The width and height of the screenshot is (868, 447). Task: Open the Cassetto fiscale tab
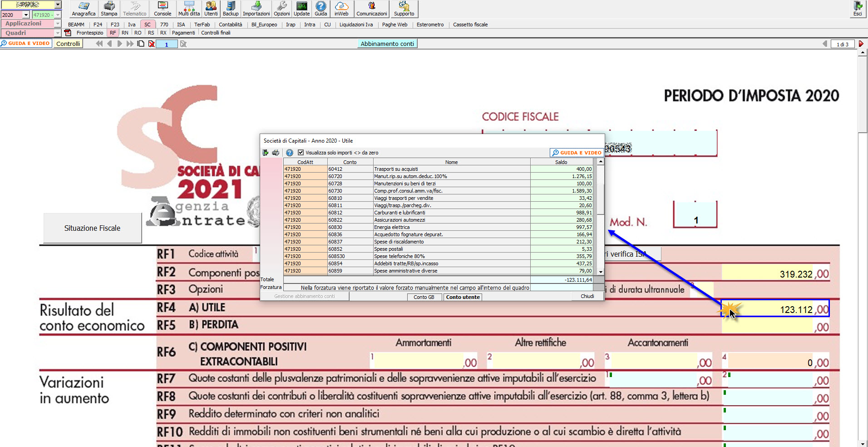(470, 25)
